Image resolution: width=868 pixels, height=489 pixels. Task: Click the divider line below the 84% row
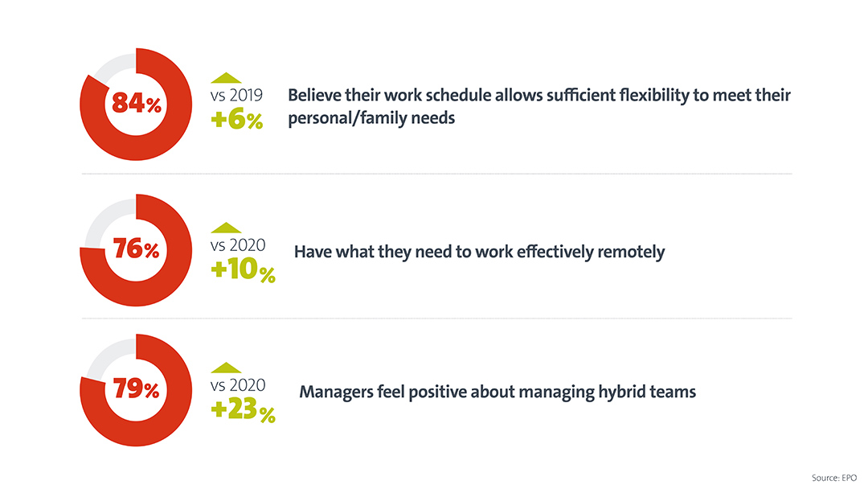tap(436, 174)
